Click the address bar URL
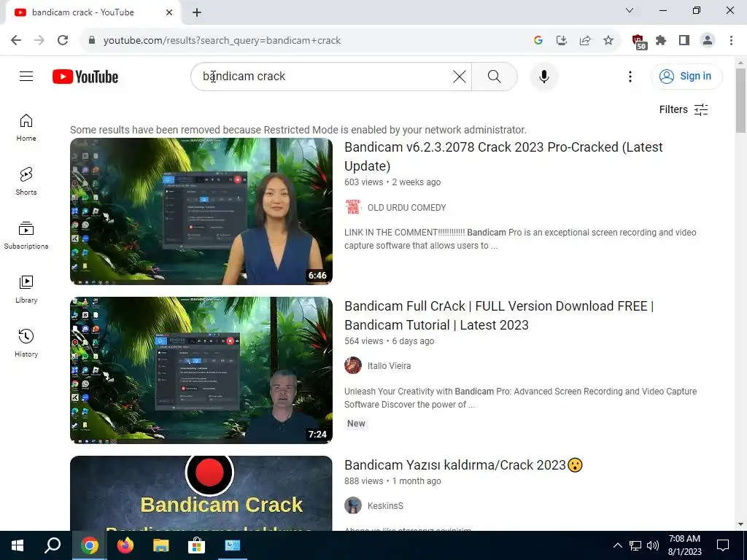Image resolution: width=747 pixels, height=560 pixels. tap(222, 41)
